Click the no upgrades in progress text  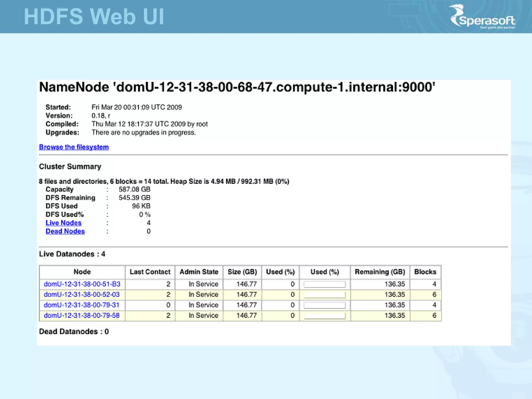(144, 132)
